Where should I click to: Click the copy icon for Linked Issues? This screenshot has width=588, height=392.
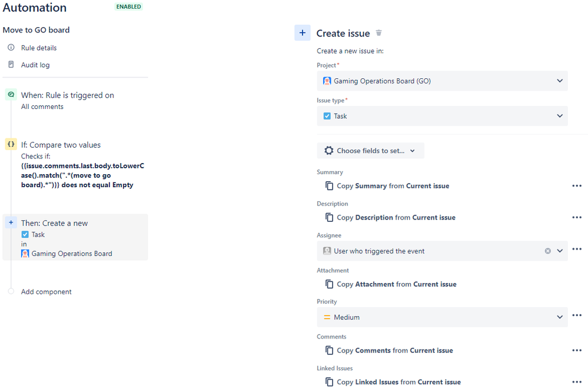[329, 382]
